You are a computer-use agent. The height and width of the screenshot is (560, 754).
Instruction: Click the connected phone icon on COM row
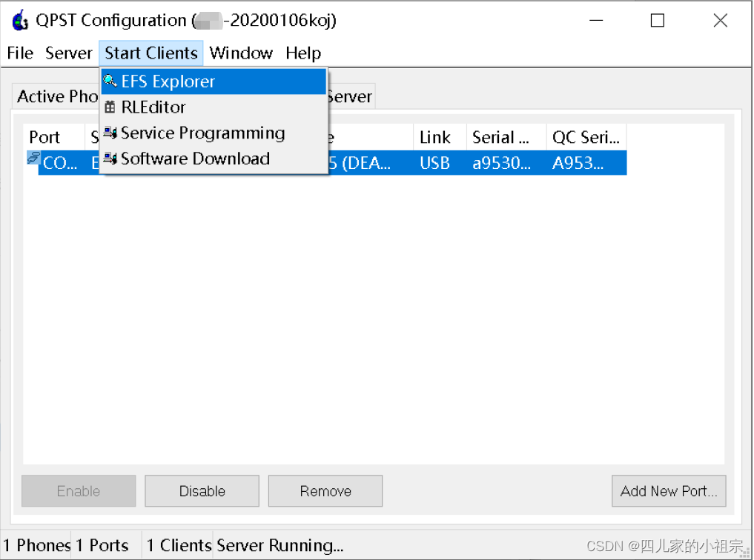(x=32, y=159)
